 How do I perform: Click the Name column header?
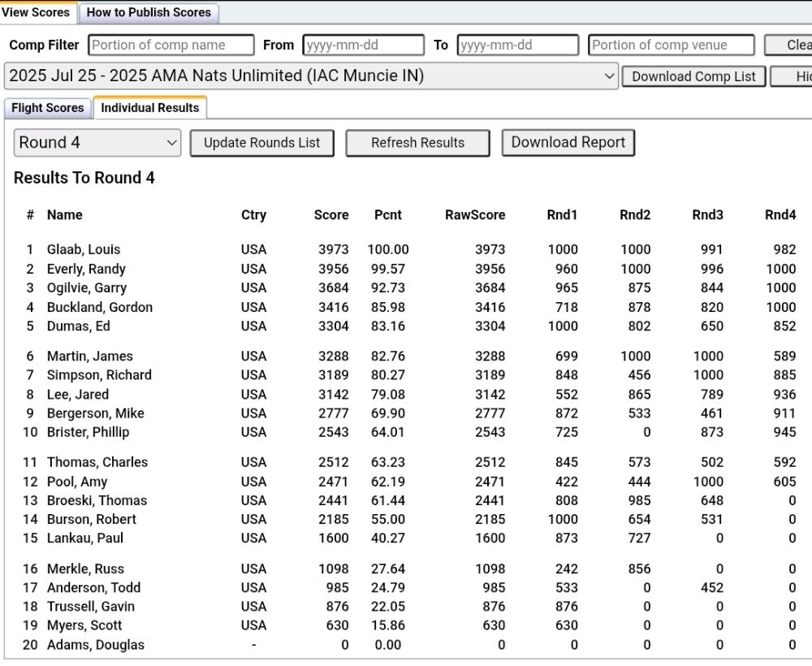[65, 215]
